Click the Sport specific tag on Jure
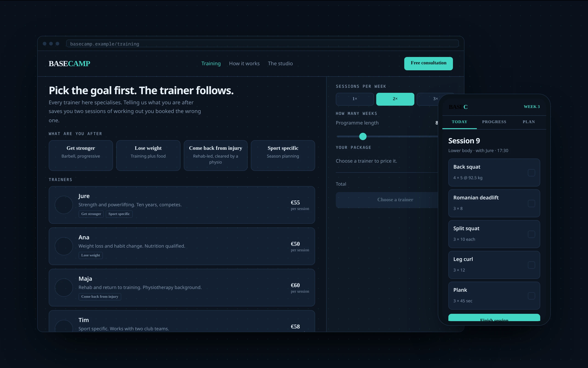588x368 pixels. (x=119, y=214)
